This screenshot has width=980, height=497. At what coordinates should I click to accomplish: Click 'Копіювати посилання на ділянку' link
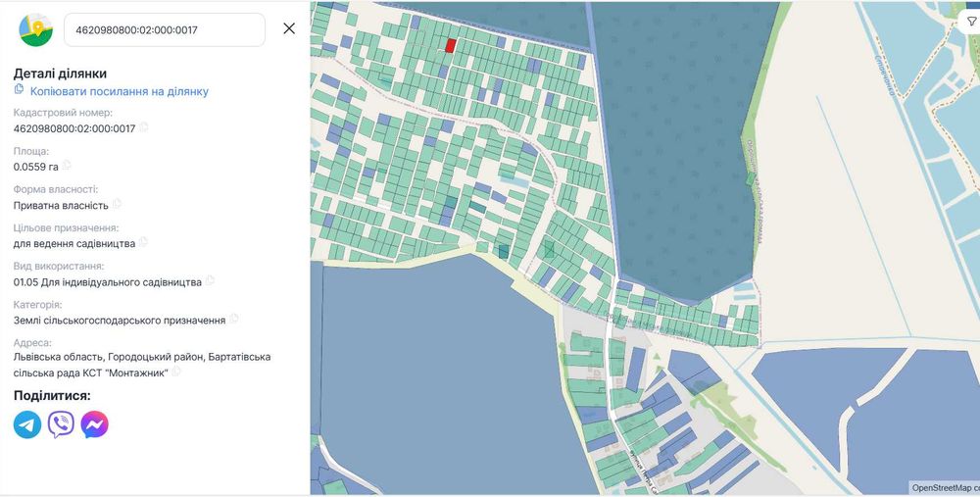coord(120,91)
